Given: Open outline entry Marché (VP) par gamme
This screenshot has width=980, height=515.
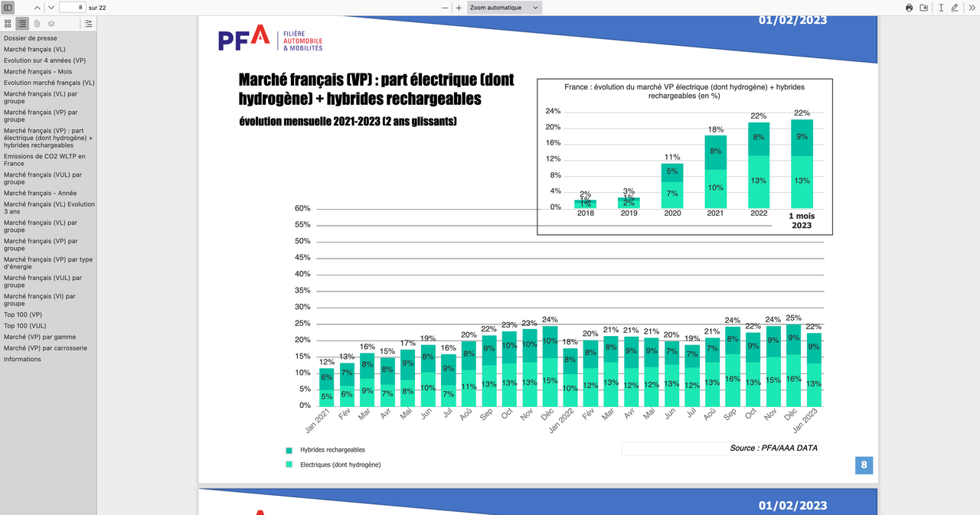Looking at the screenshot, I should pyautogui.click(x=40, y=337).
